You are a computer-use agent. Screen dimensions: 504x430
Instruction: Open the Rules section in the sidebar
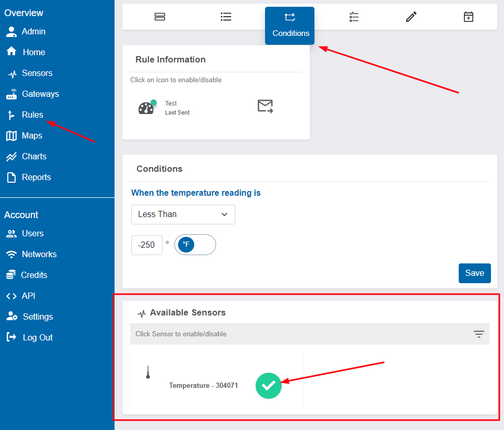[32, 115]
